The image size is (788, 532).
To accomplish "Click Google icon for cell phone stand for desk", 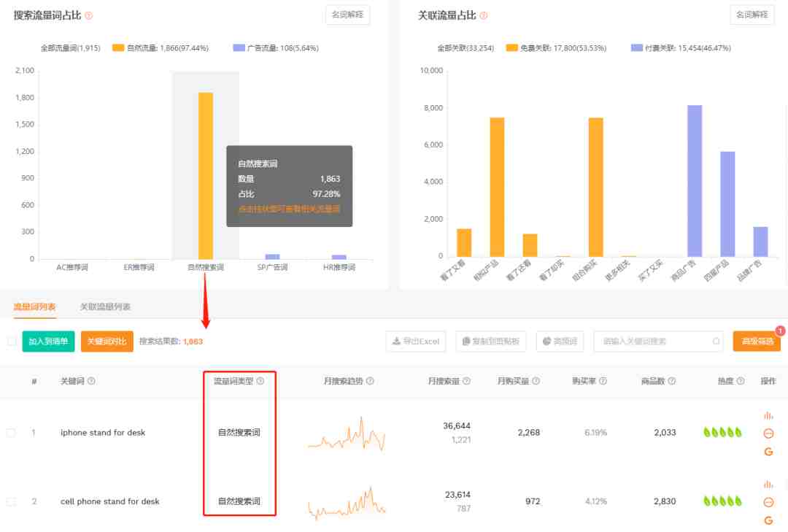I will [x=768, y=520].
